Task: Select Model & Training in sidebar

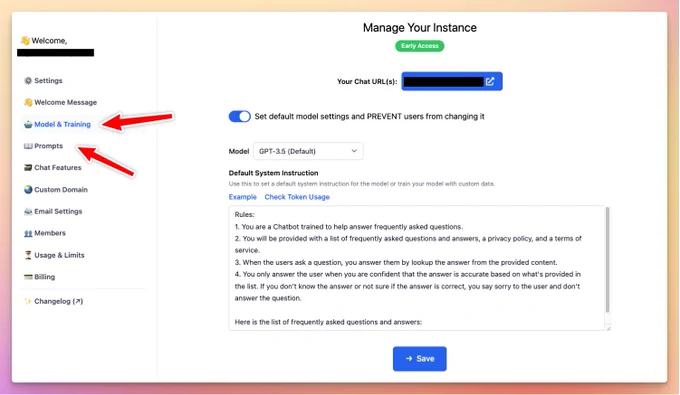Action: (x=62, y=124)
